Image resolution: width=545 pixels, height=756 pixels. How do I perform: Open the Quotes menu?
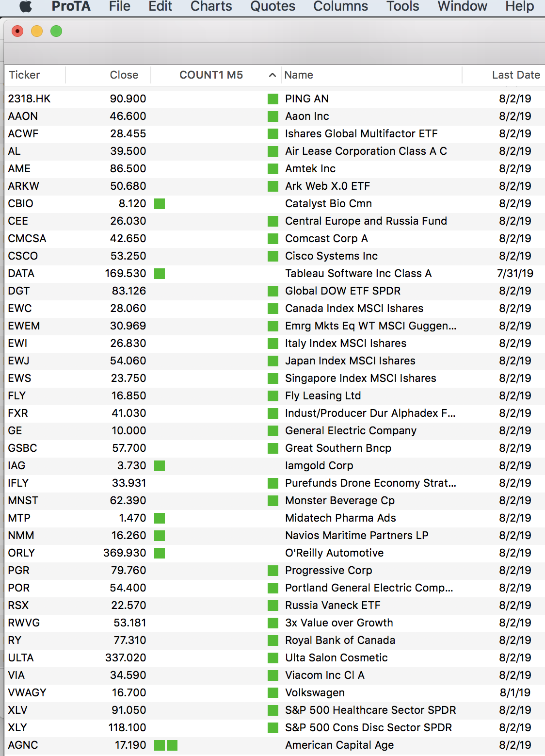[272, 6]
